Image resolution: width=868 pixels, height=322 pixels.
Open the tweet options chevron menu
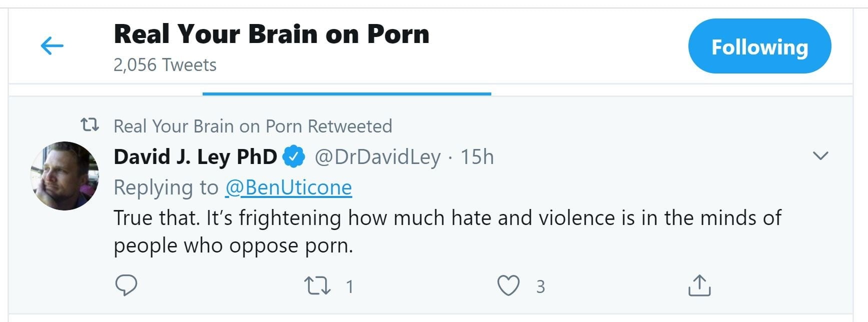pos(820,156)
